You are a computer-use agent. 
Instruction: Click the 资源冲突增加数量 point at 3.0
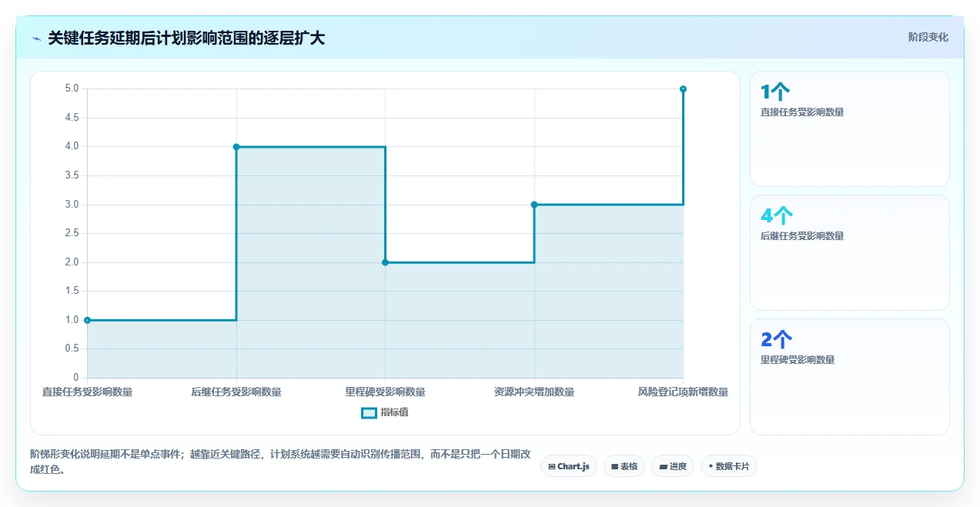coord(534,205)
